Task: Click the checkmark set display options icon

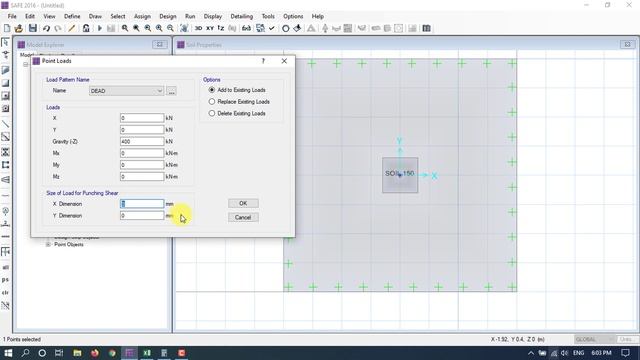Action: (x=271, y=28)
